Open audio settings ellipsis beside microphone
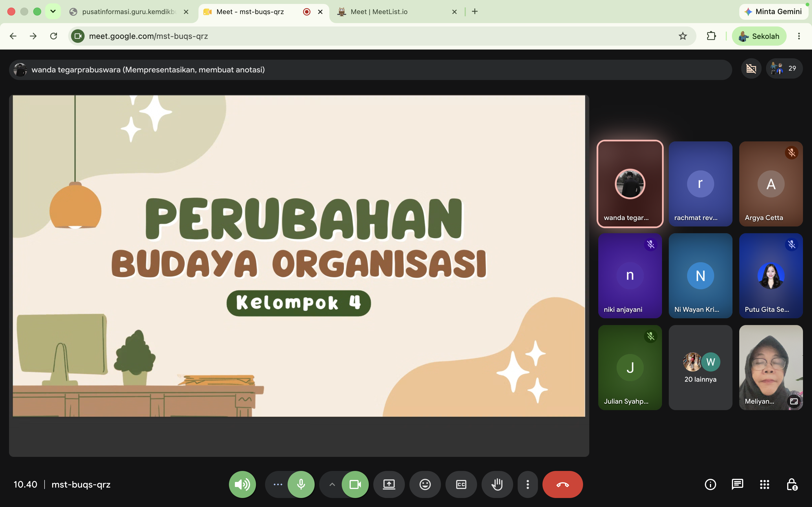Image resolution: width=812 pixels, height=507 pixels. (278, 484)
